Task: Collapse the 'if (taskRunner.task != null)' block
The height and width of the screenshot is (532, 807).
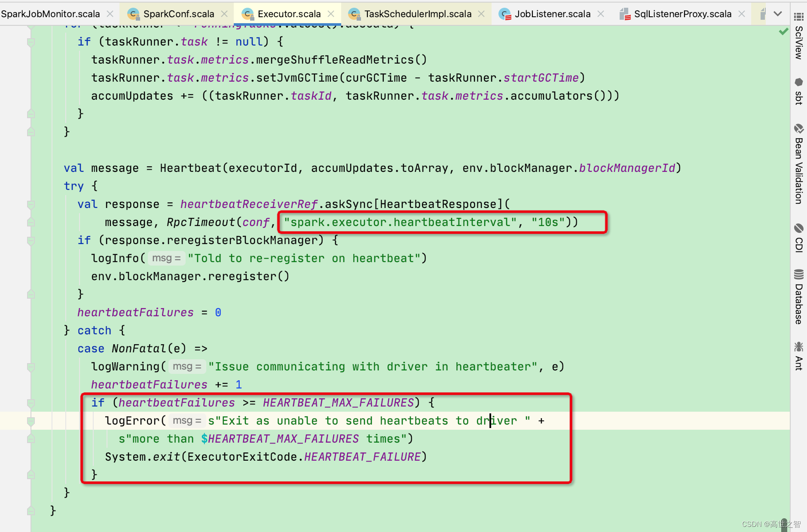Action: pyautogui.click(x=31, y=42)
